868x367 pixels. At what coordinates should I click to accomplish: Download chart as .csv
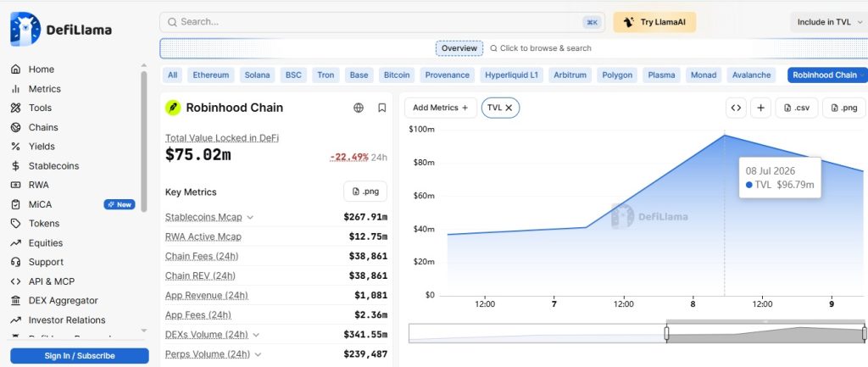(x=797, y=108)
